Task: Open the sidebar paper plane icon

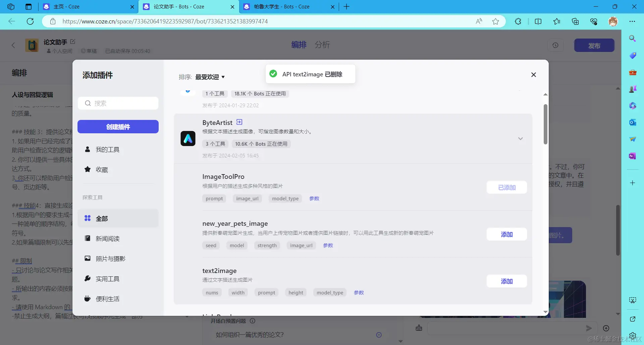Action: coord(633,139)
